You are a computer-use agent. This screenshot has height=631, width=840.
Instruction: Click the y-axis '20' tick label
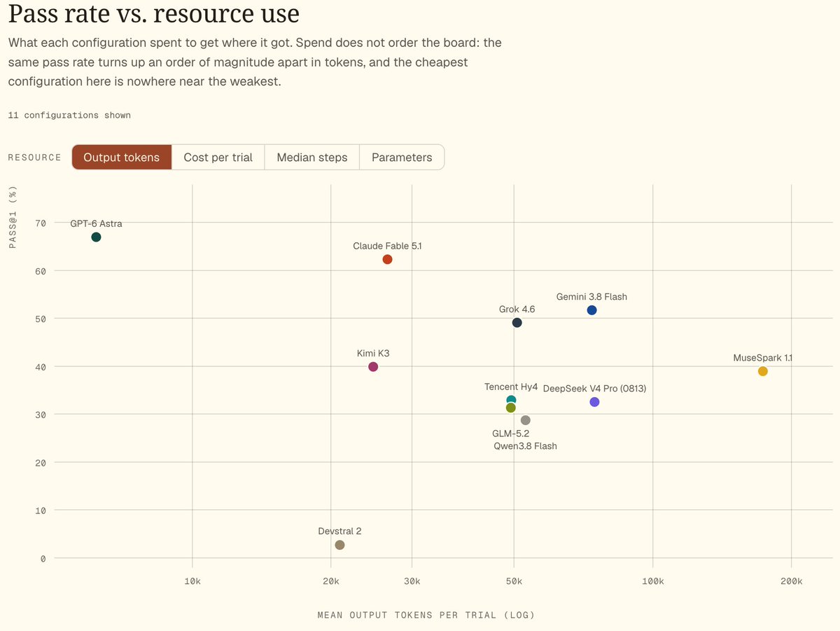click(41, 462)
